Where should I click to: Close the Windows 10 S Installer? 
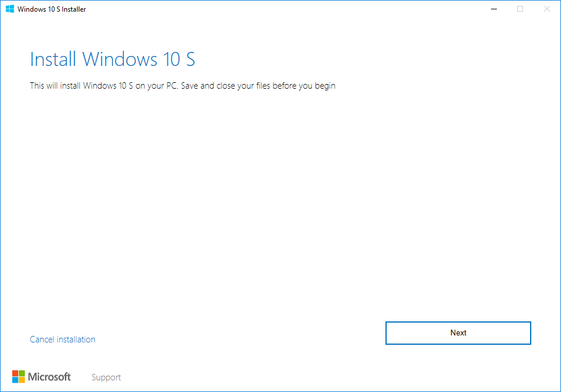click(546, 9)
